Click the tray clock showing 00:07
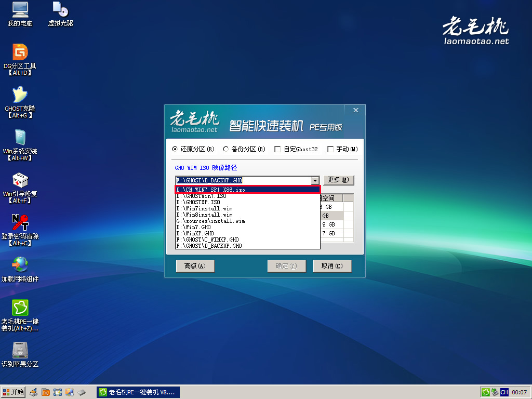 click(520, 393)
